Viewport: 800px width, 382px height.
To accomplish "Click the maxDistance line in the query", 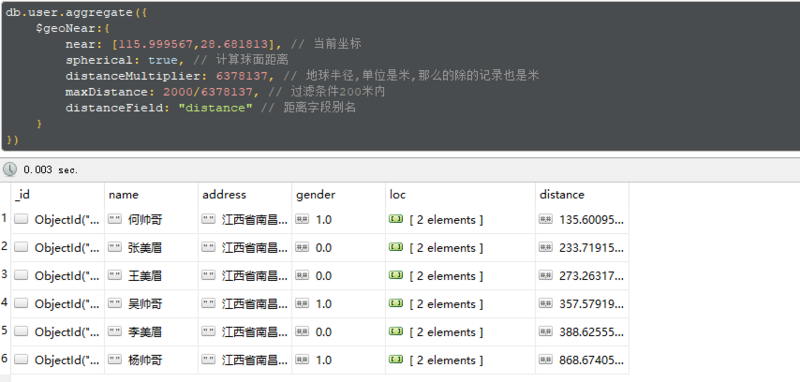I will pyautogui.click(x=225, y=92).
